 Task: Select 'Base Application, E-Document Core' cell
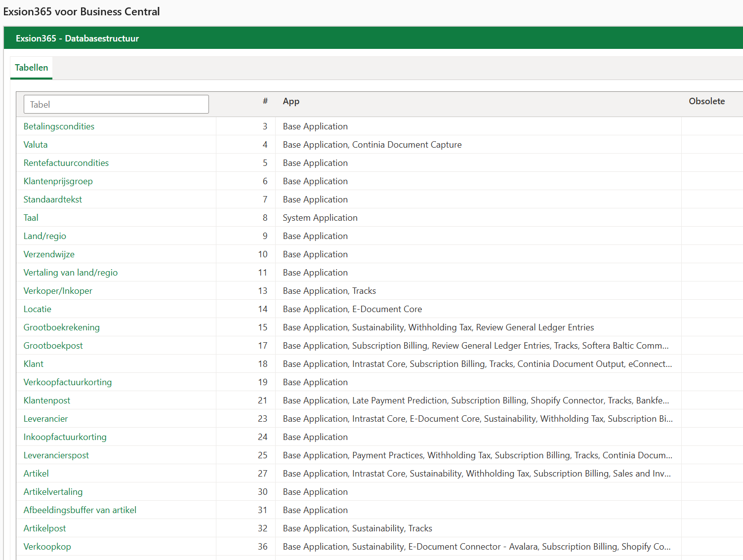(x=478, y=309)
